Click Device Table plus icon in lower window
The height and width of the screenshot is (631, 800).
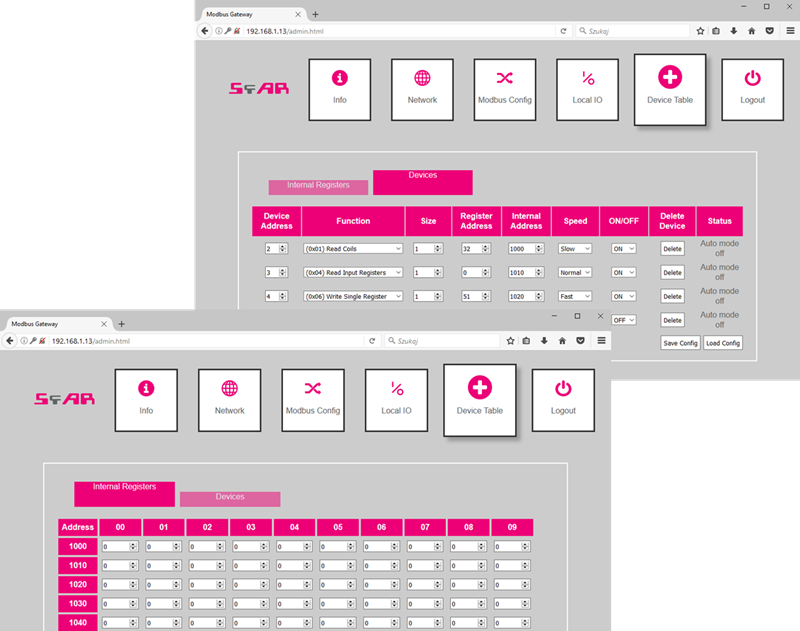(x=480, y=388)
